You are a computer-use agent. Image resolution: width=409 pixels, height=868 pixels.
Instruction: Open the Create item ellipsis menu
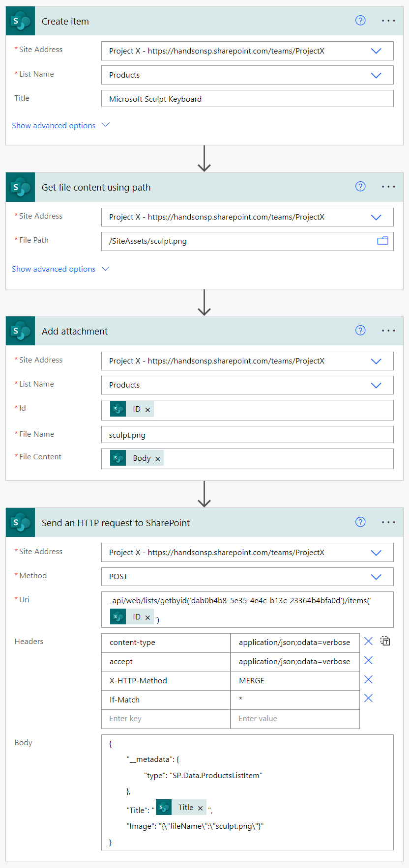[x=388, y=21]
